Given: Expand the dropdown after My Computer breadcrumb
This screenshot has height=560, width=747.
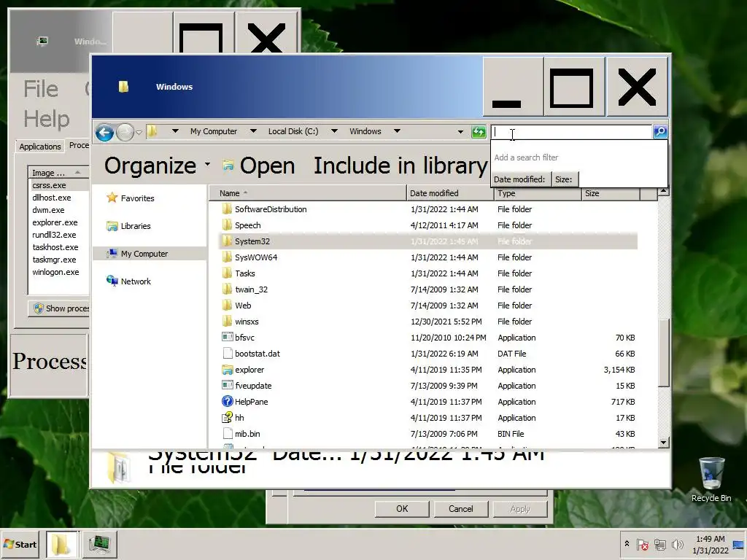Looking at the screenshot, I should click(x=253, y=131).
